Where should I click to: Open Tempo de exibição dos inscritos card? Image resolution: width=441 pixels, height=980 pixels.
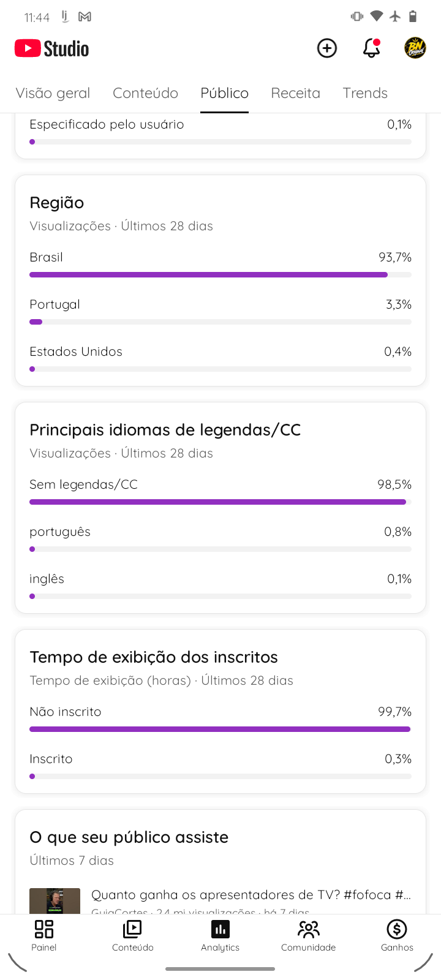click(154, 657)
